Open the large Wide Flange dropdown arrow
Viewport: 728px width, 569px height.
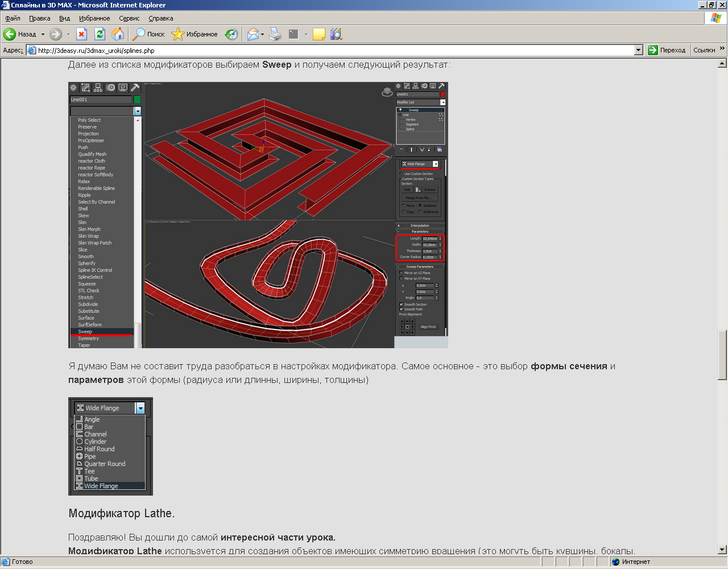coord(140,408)
